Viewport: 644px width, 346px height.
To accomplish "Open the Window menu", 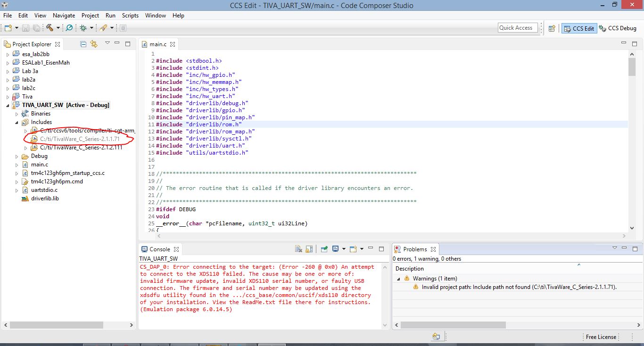I will 156,16.
